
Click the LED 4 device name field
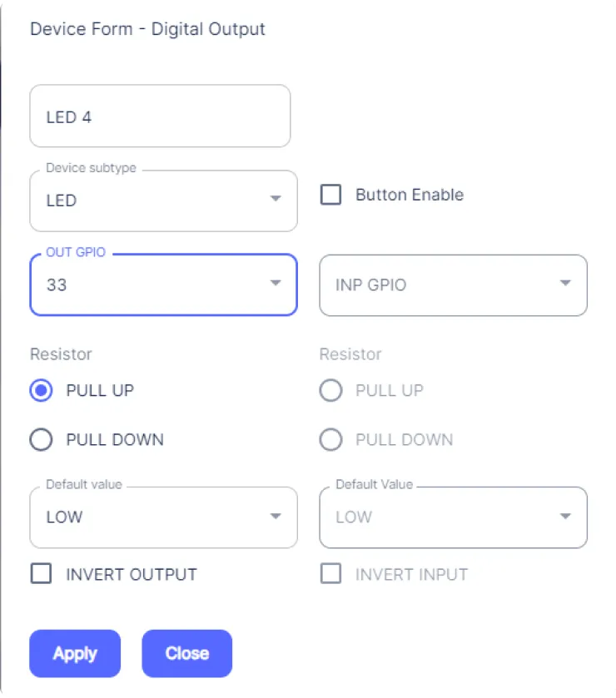click(x=160, y=116)
